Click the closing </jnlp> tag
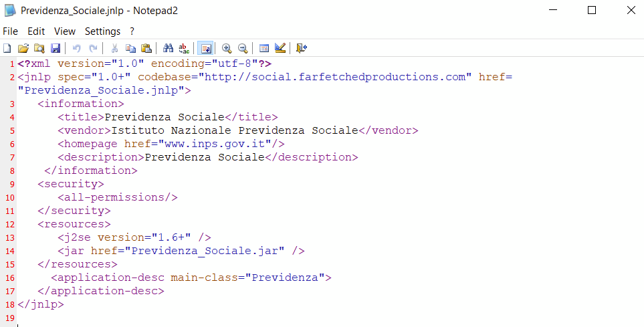The height and width of the screenshot is (327, 644). (x=41, y=304)
